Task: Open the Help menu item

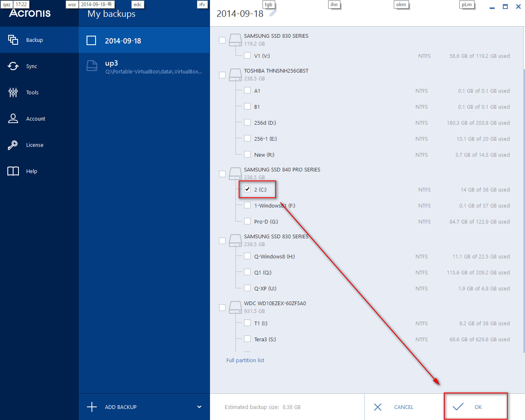Action: click(x=39, y=171)
